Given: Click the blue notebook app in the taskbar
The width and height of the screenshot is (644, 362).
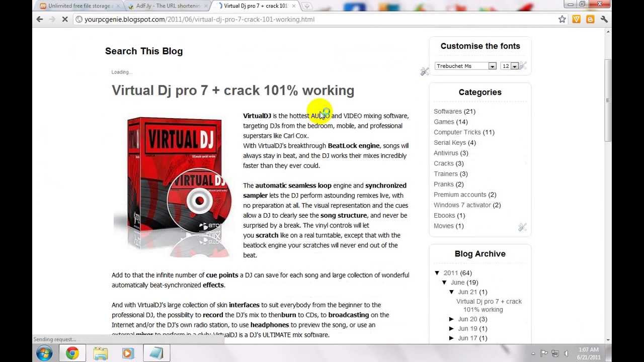Looking at the screenshot, I should tap(156, 353).
